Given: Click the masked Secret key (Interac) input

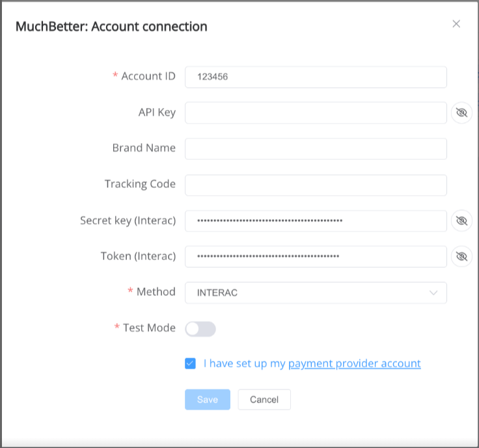Looking at the screenshot, I should coord(316,221).
